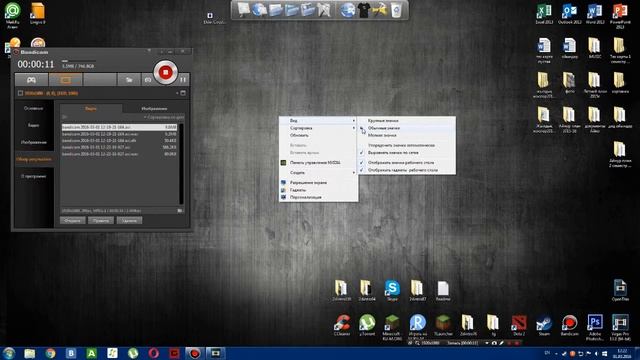Select Обычные значки icon size
Viewport: 640px width, 360px height.
pyautogui.click(x=407, y=128)
